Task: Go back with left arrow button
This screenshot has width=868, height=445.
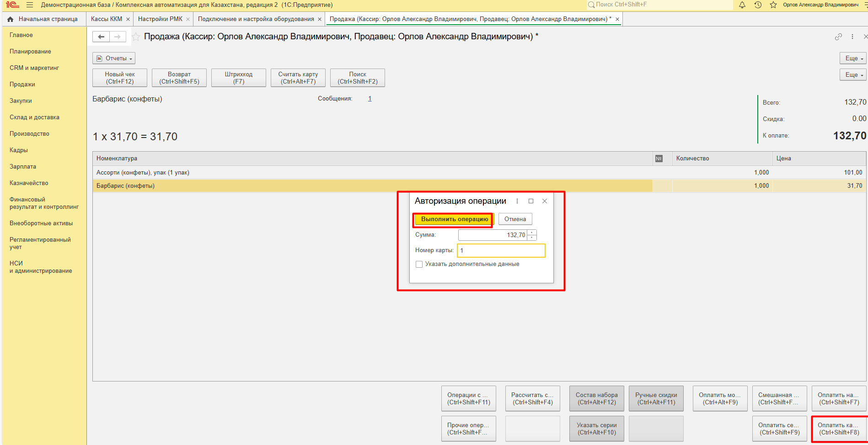Action: [101, 37]
